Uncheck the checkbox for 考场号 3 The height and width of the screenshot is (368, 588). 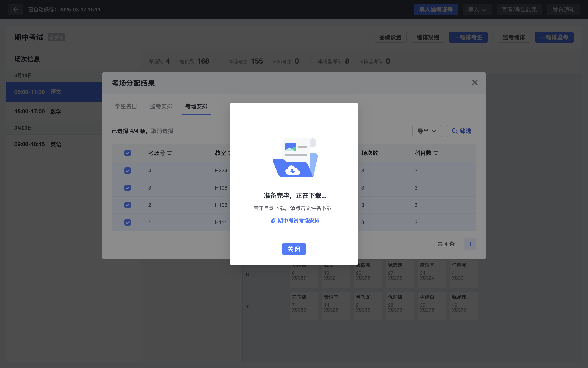click(128, 188)
